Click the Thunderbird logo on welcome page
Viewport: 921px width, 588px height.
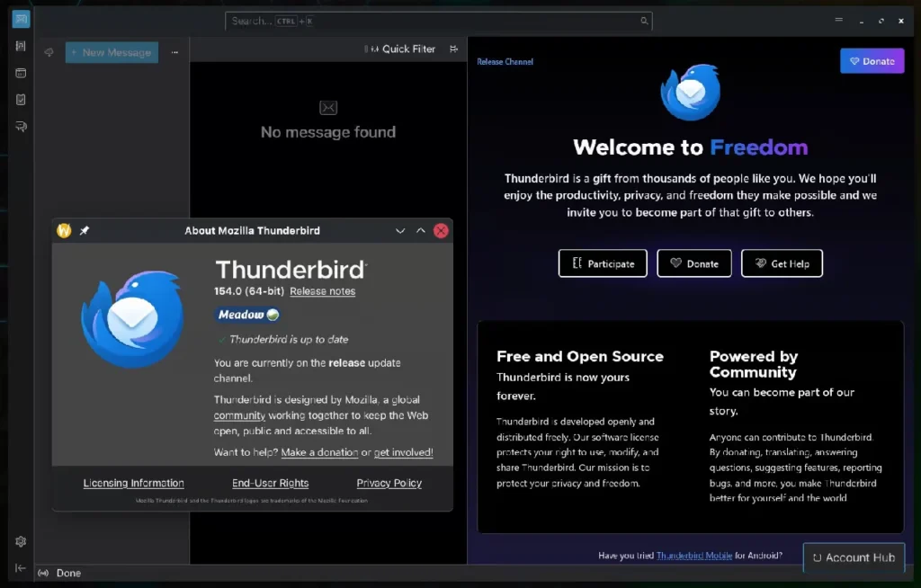point(690,93)
